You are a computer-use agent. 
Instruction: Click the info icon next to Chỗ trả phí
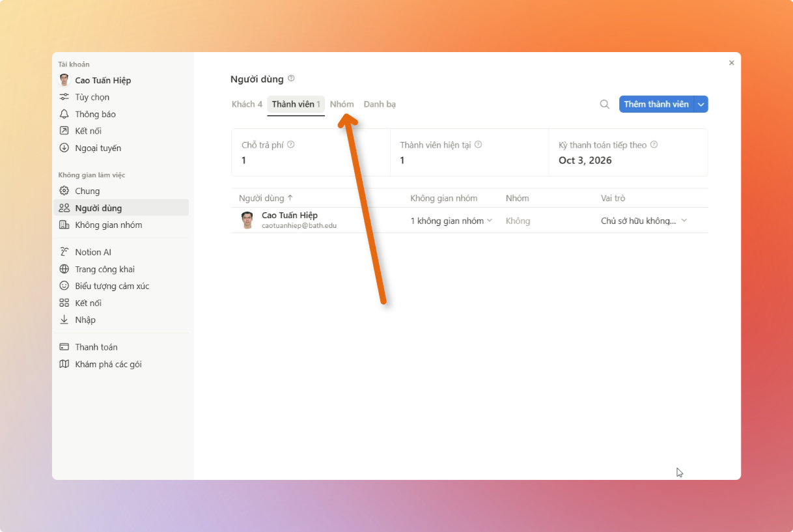click(291, 145)
